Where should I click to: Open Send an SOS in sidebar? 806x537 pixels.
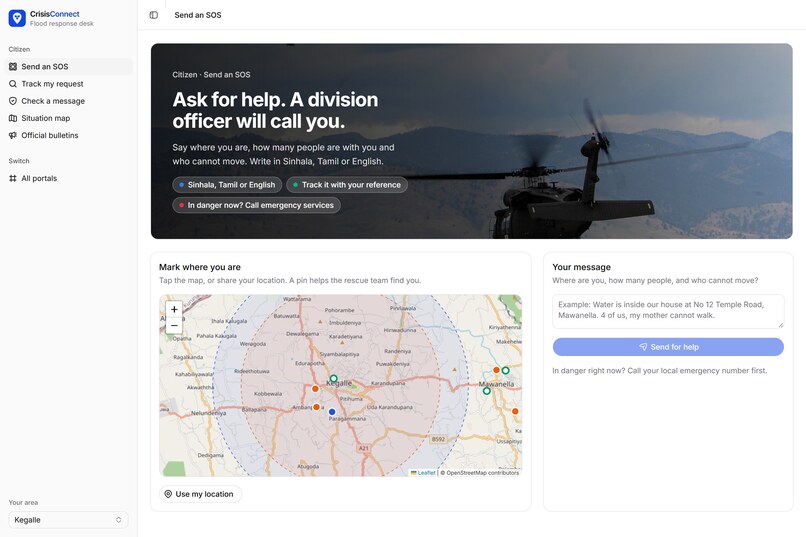pos(68,66)
